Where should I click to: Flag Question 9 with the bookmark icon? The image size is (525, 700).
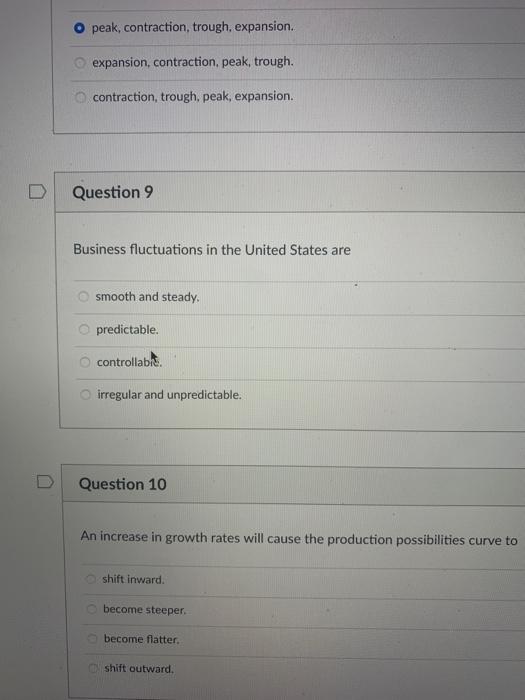tap(38, 192)
